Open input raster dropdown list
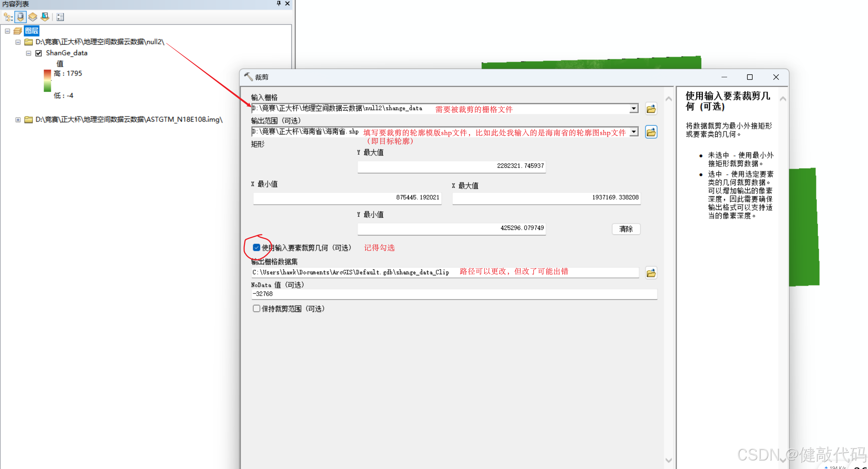 (634, 109)
